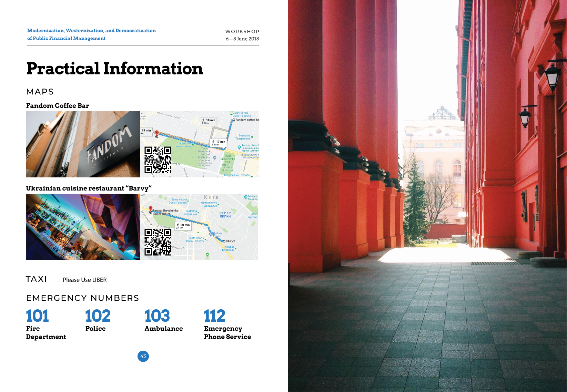Click the 102 Police number

click(x=98, y=316)
